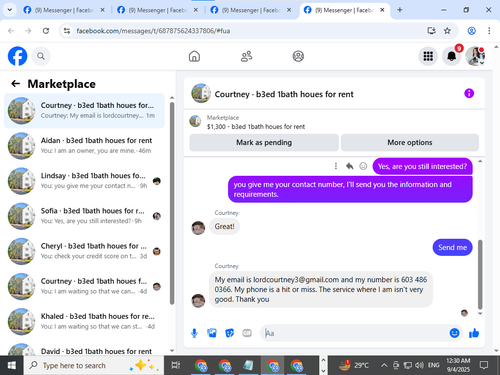The height and width of the screenshot is (375, 500).
Task: Click the conversation header listing thumbnail
Action: 201,93
